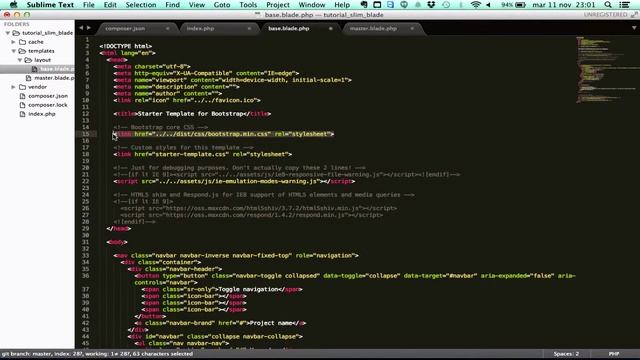Click the FOLDERS sidebar heading
The height and width of the screenshot is (360, 640).
tap(17, 24)
